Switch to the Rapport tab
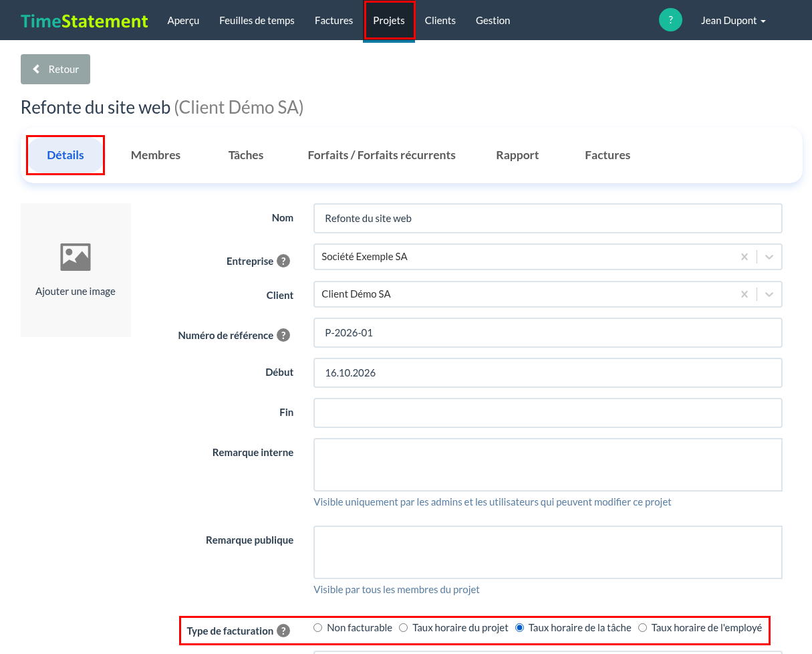Screen dimensions: 812x654 [517, 155]
